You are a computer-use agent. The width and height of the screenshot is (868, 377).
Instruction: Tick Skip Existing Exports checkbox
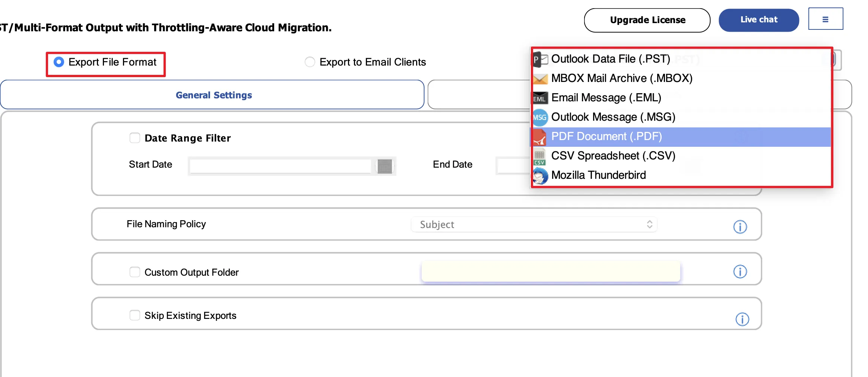point(135,315)
